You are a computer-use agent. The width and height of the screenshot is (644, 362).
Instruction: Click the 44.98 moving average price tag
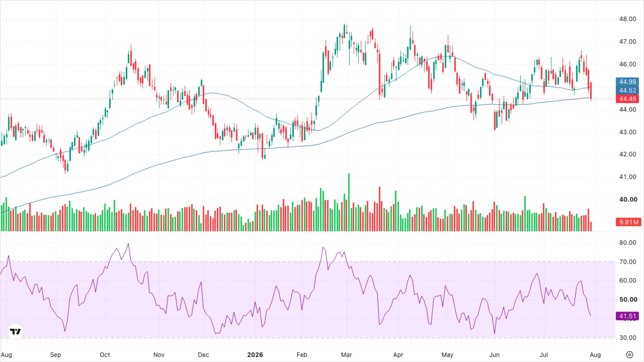[x=627, y=82]
